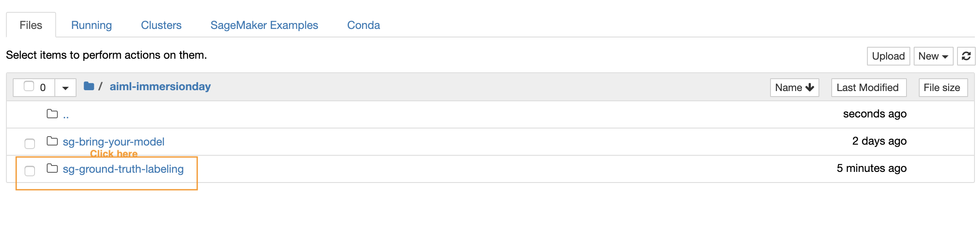This screenshot has width=980, height=234.
Task: Open the Conda tab
Action: 363,25
